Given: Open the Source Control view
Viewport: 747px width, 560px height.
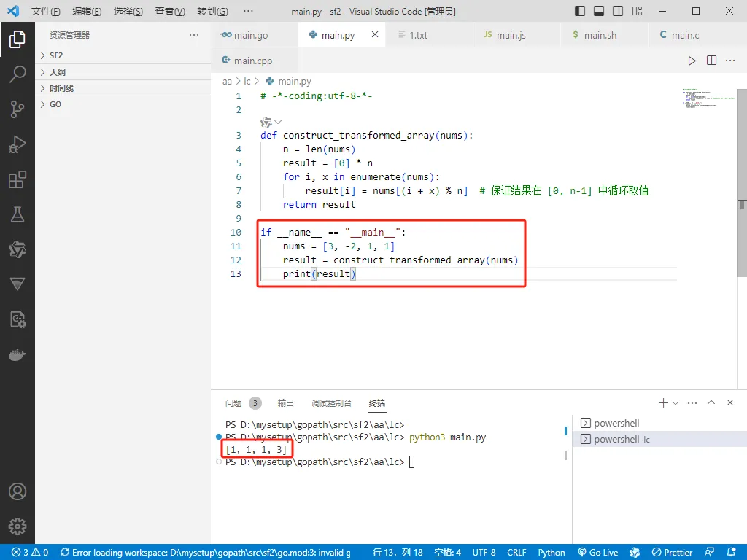Looking at the screenshot, I should (18, 109).
